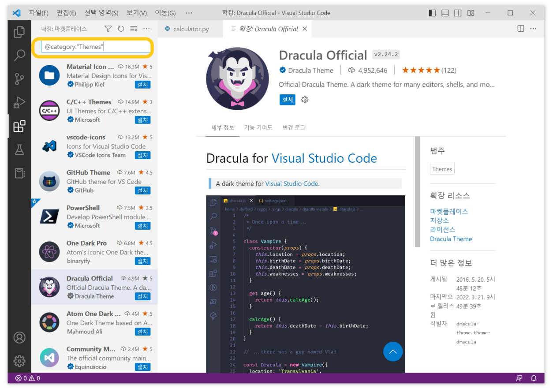
Task: Click the details pane vertical scrollbar
Action: 417,191
